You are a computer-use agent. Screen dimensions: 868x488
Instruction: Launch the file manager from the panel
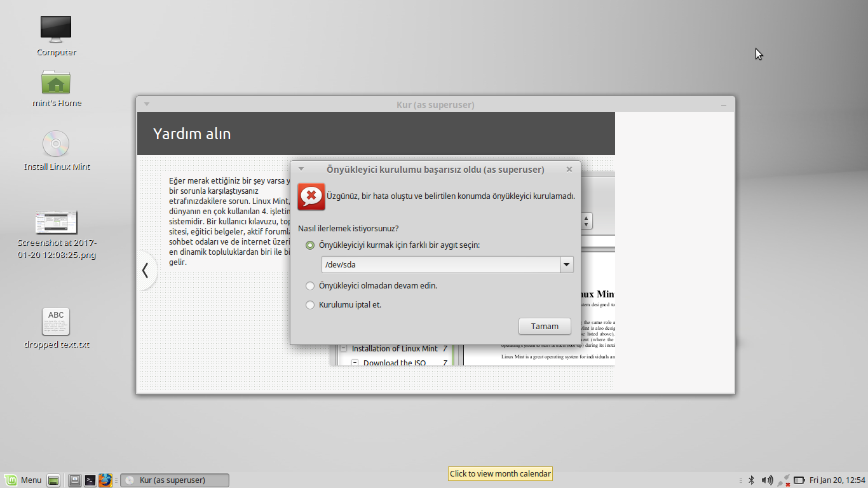coord(74,480)
